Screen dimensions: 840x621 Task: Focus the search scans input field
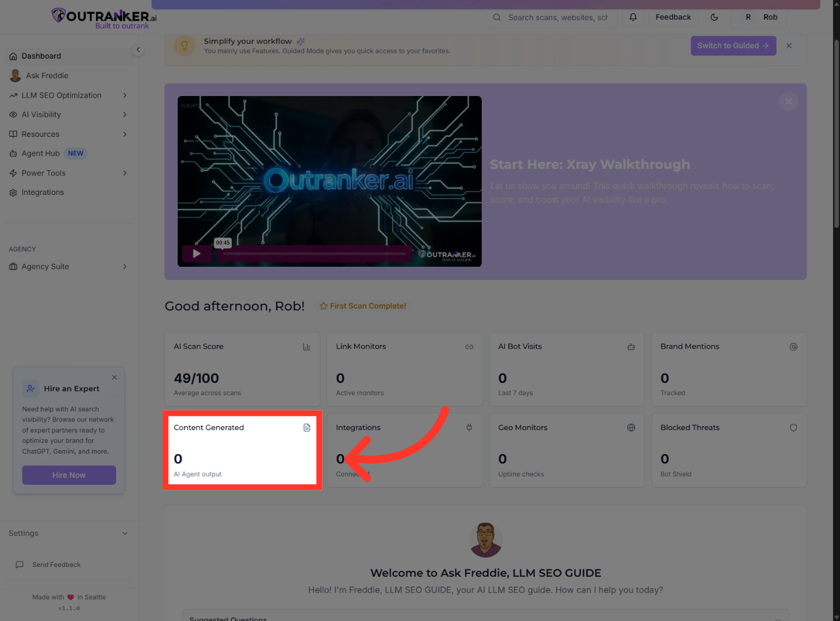tap(552, 17)
